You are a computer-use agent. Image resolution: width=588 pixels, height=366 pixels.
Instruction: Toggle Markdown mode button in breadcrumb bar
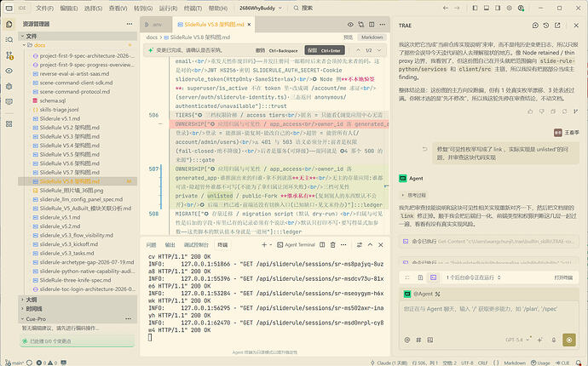(372, 37)
